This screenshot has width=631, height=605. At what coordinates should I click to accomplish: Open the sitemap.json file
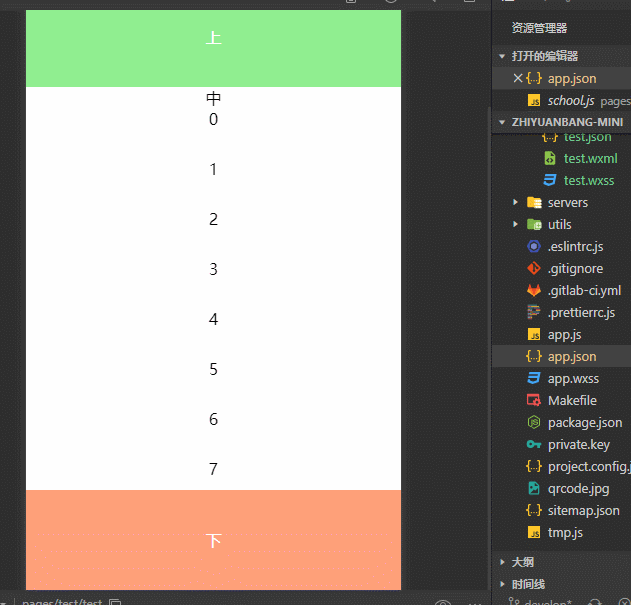(584, 510)
